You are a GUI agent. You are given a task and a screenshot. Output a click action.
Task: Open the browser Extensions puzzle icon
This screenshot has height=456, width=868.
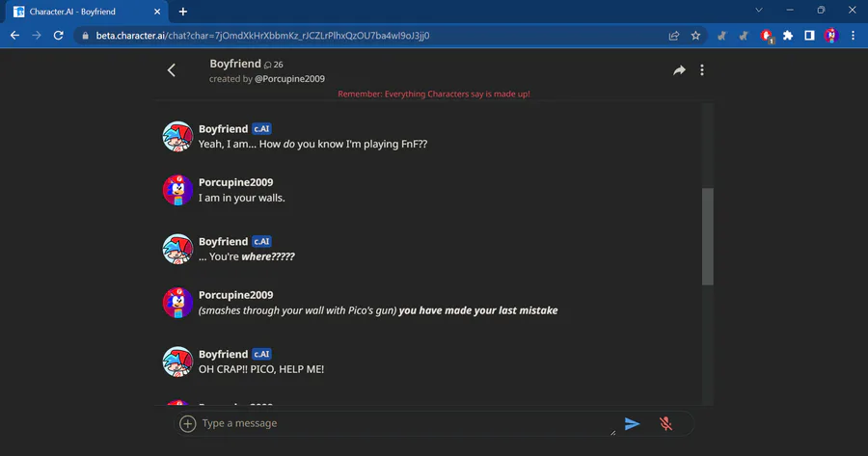pyautogui.click(x=788, y=36)
